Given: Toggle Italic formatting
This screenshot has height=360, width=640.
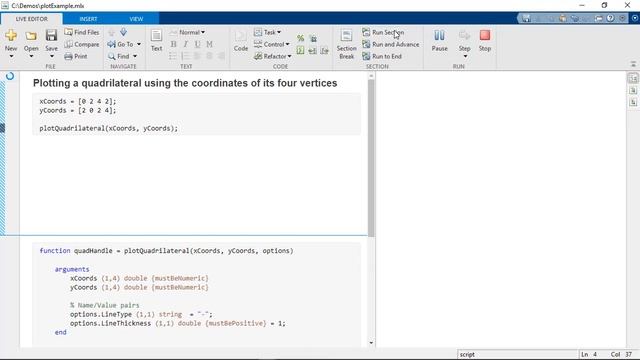Looking at the screenshot, I should click(x=186, y=44).
